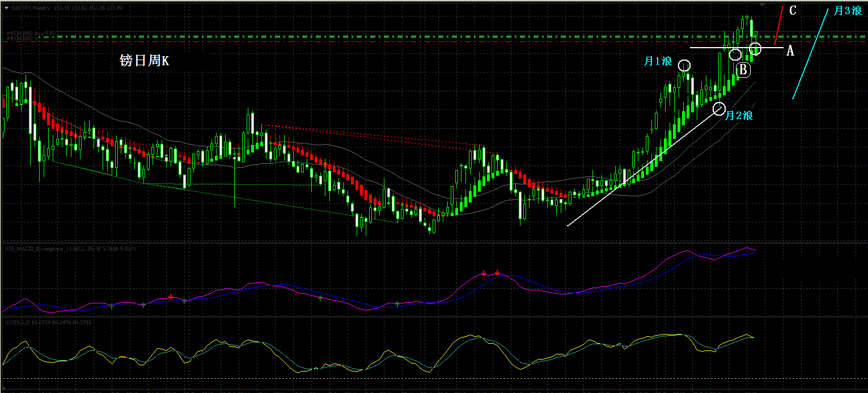This screenshot has width=868, height=393.
Task: Select the boxed letter B label
Action: click(743, 70)
